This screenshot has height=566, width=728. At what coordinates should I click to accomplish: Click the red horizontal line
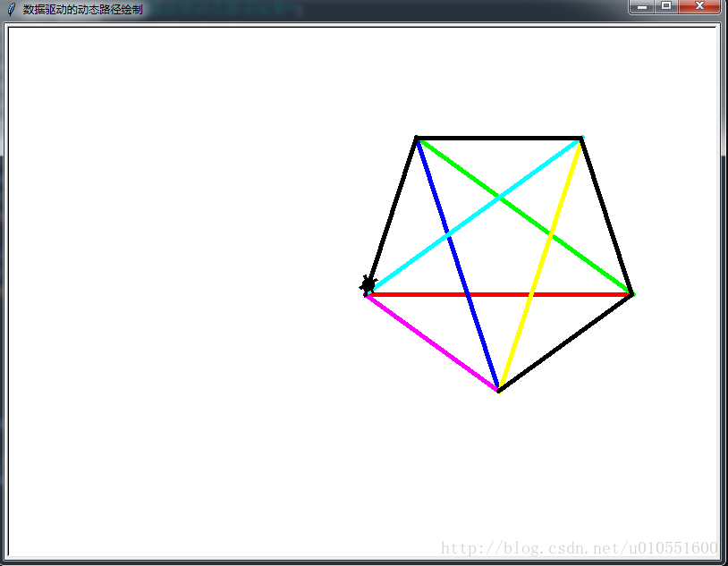point(500,294)
